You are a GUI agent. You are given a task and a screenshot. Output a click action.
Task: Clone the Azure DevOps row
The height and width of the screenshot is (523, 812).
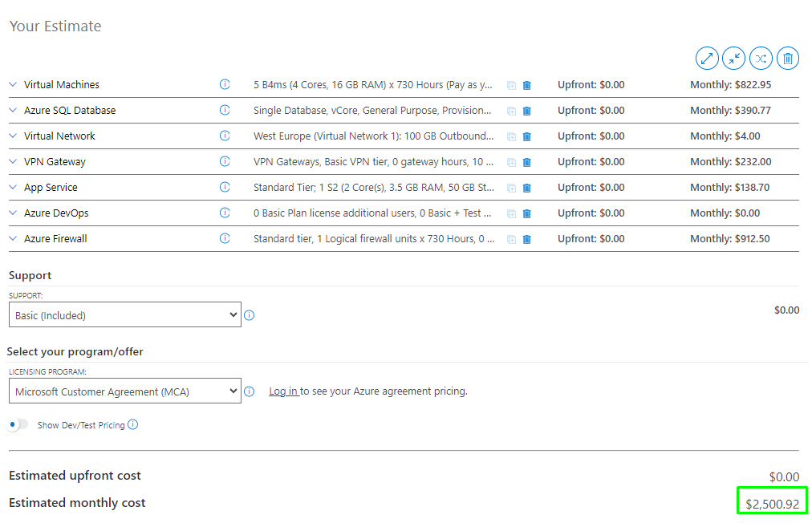[x=511, y=213]
